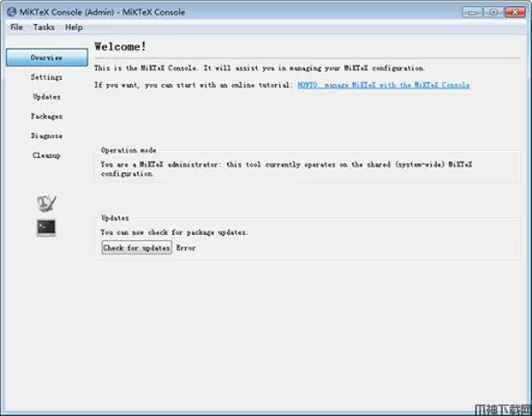Screen dimensions: 532x416
Task: Close the MiKTeX Console window
Action: click(x=514, y=12)
